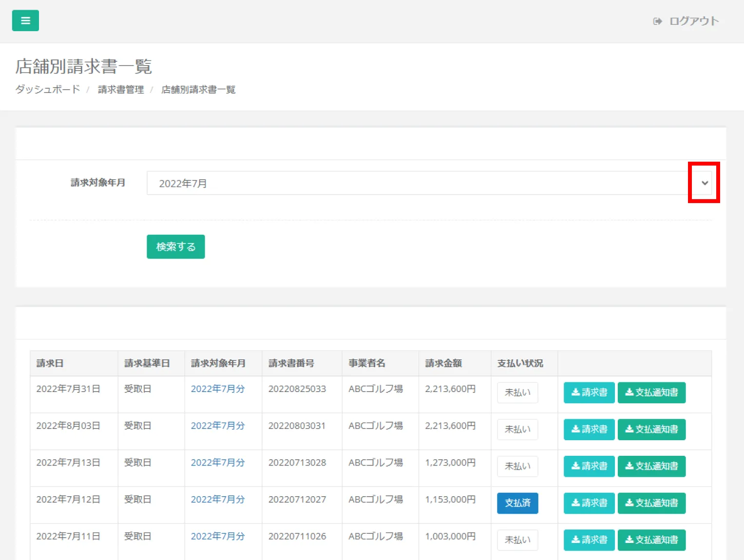Click invoice number 20220825033
The image size is (744, 560).
(297, 389)
